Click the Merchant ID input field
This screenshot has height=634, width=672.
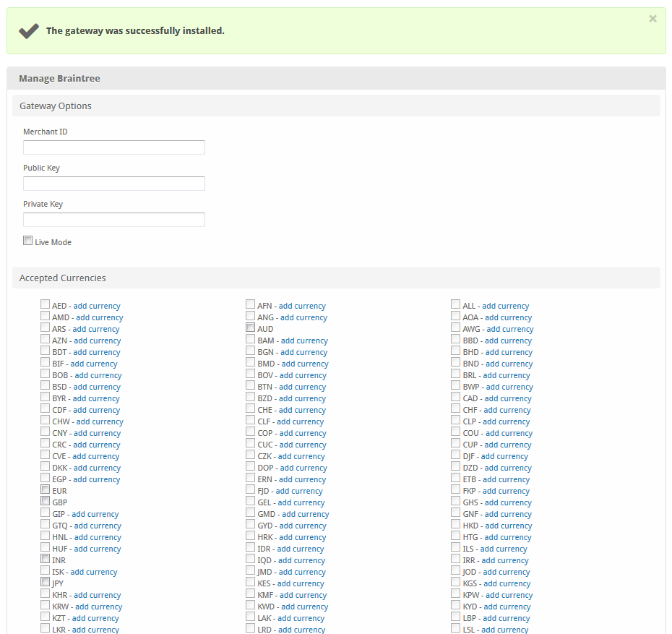[x=114, y=147]
